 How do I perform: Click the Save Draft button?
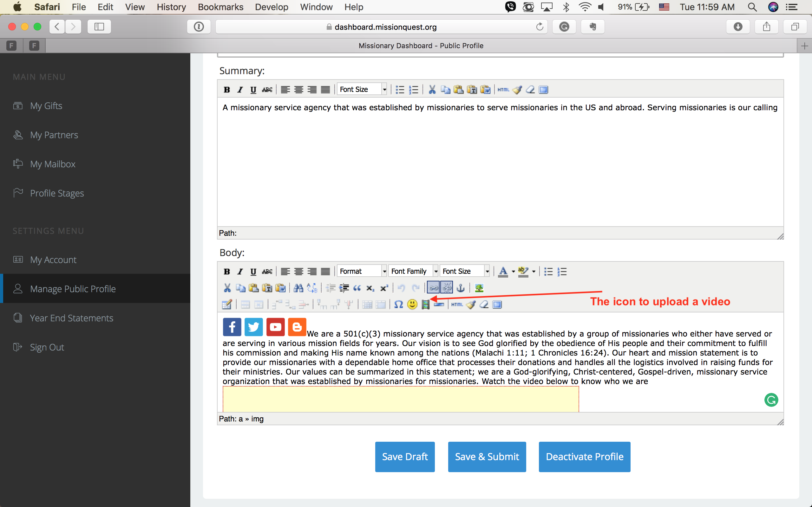(405, 457)
